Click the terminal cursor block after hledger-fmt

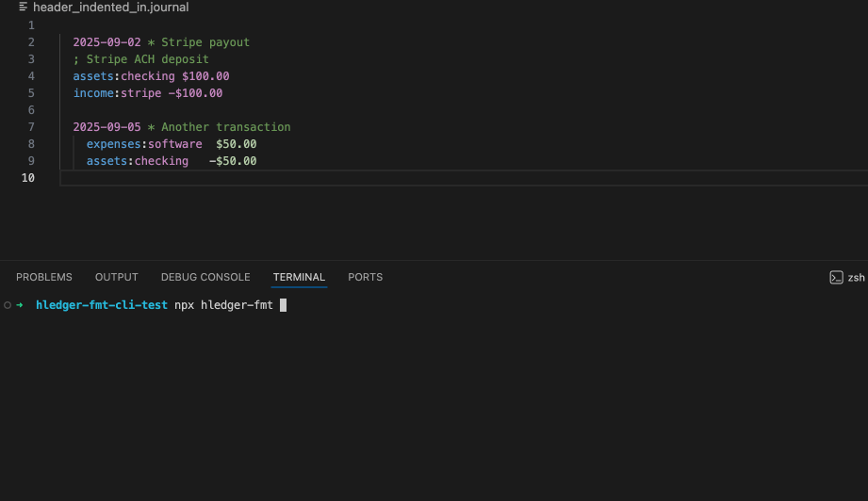[284, 305]
